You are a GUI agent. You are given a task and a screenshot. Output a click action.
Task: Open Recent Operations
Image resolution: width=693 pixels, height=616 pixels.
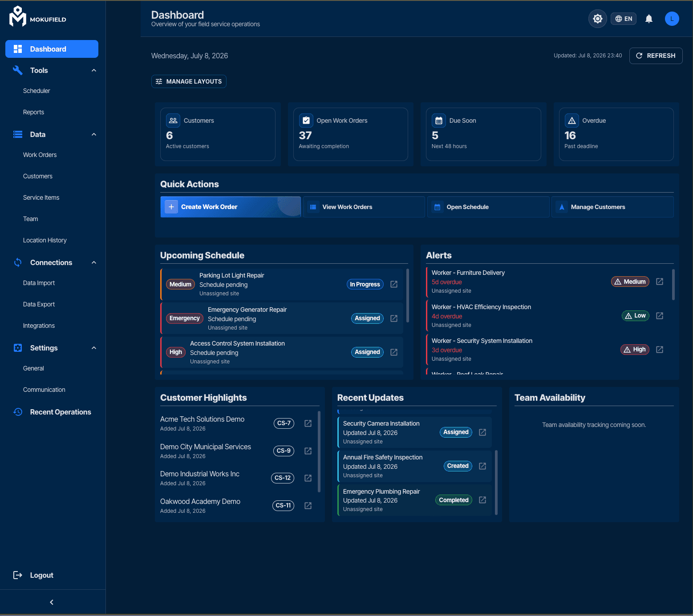(52, 412)
